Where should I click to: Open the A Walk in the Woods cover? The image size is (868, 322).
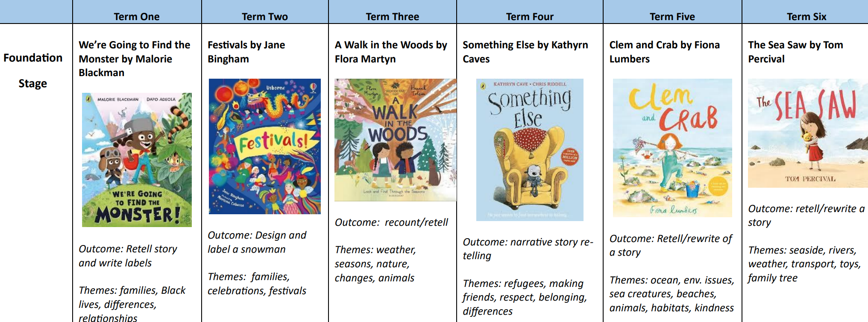coord(395,140)
